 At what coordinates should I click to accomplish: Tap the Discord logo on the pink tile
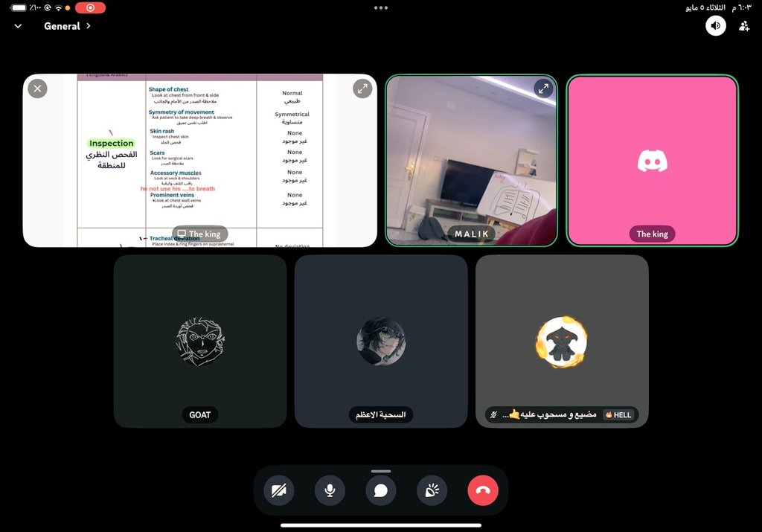tap(652, 161)
